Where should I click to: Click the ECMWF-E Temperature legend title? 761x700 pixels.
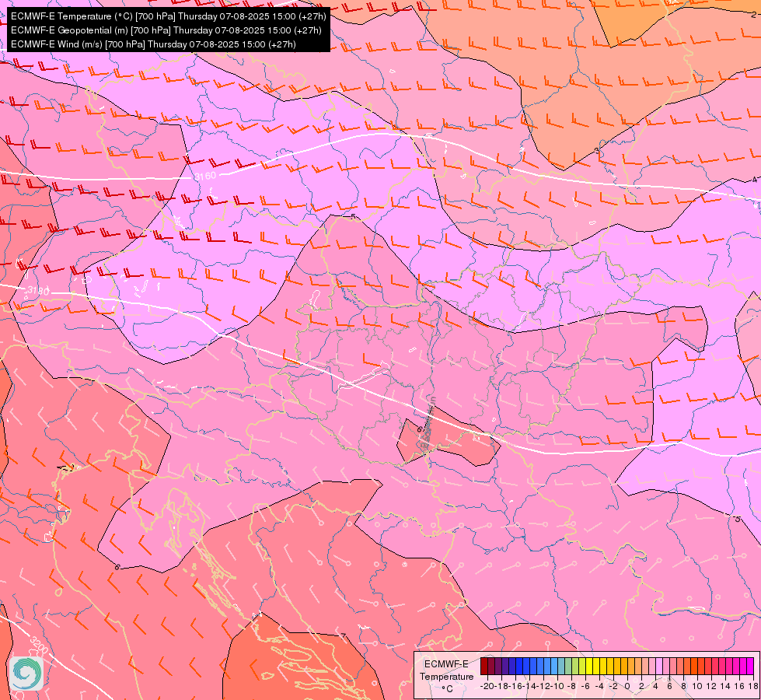click(446, 670)
